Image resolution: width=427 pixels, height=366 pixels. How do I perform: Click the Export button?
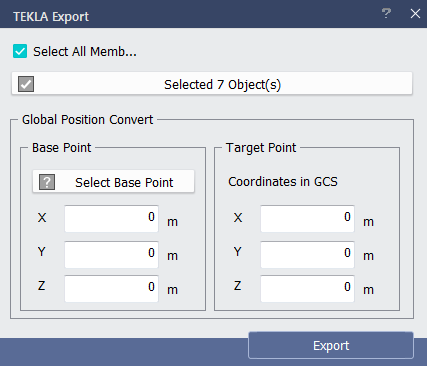click(x=331, y=345)
